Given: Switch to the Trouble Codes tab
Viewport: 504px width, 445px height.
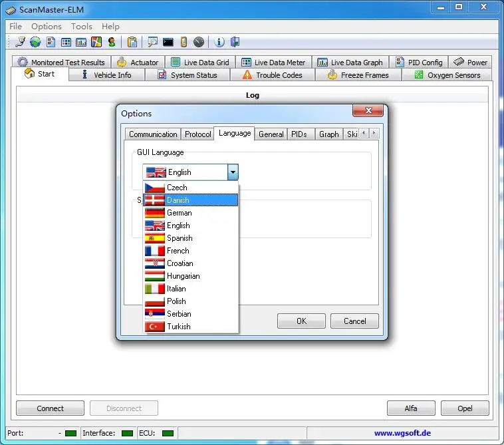Looking at the screenshot, I should [x=273, y=75].
